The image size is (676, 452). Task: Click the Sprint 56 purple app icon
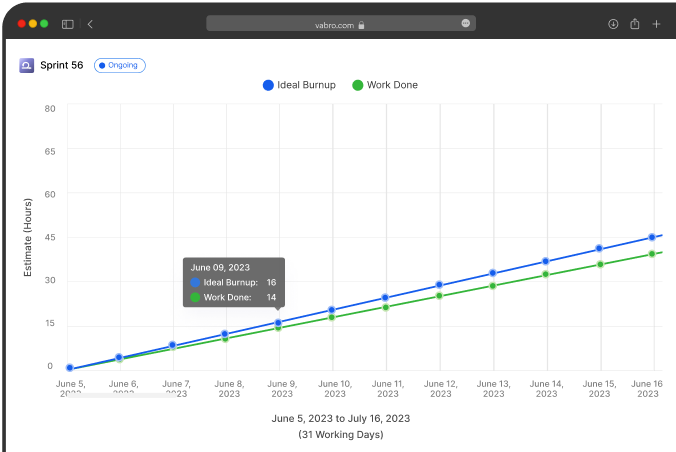pos(26,65)
